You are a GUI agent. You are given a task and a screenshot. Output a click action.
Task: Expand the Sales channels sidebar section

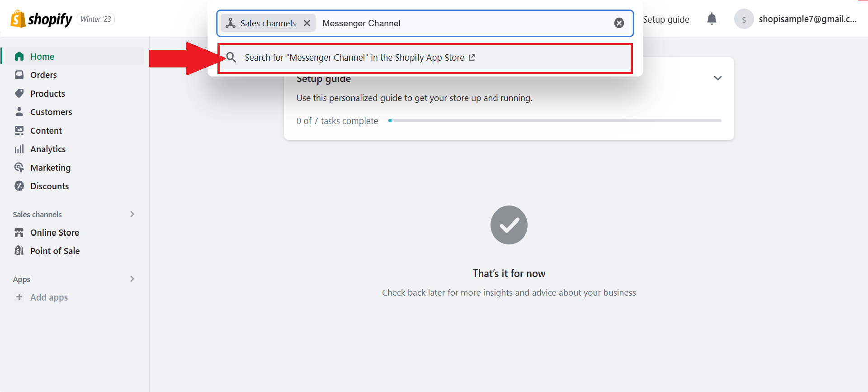pyautogui.click(x=132, y=214)
